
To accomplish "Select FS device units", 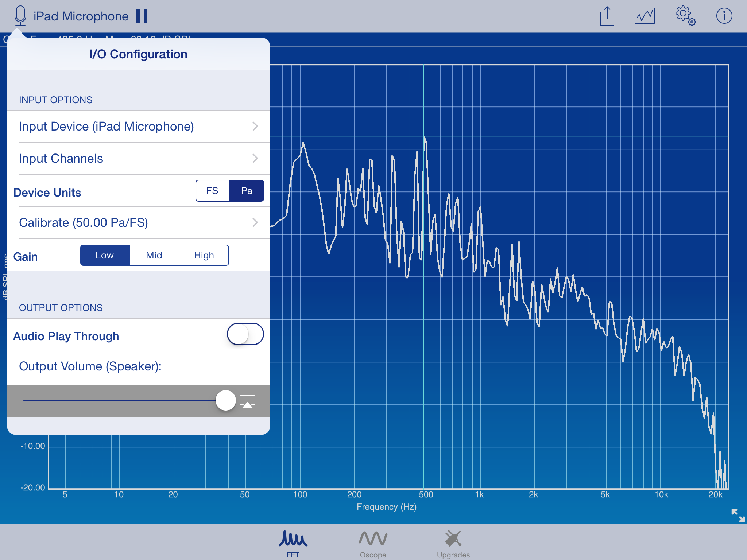I will [x=212, y=191].
